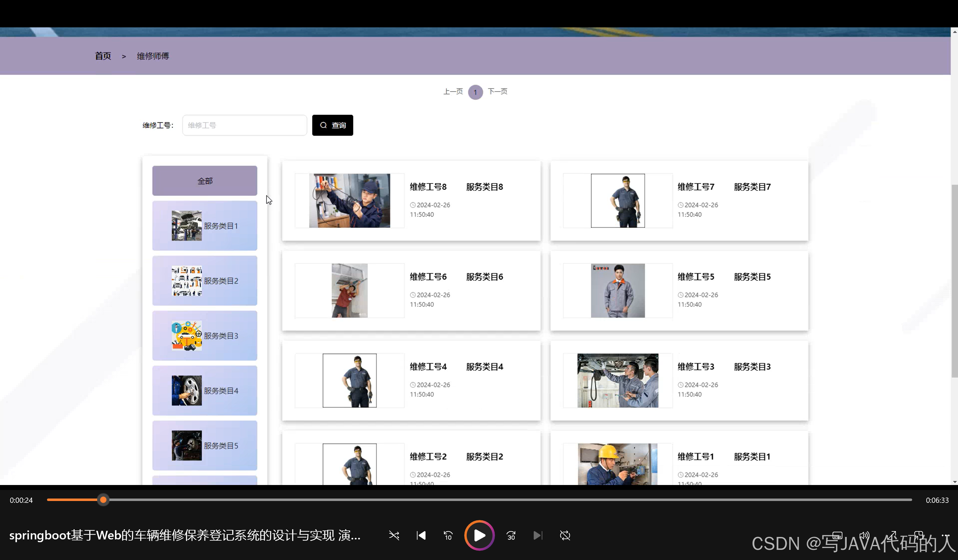The height and width of the screenshot is (560, 958).
Task: Click the 维修工号6 title text
Action: point(428,277)
